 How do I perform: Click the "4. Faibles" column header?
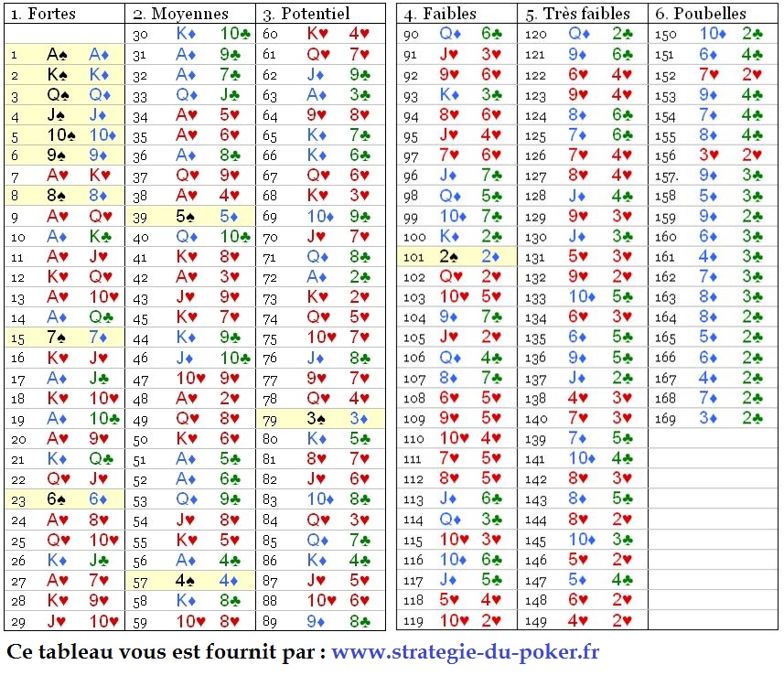(442, 14)
